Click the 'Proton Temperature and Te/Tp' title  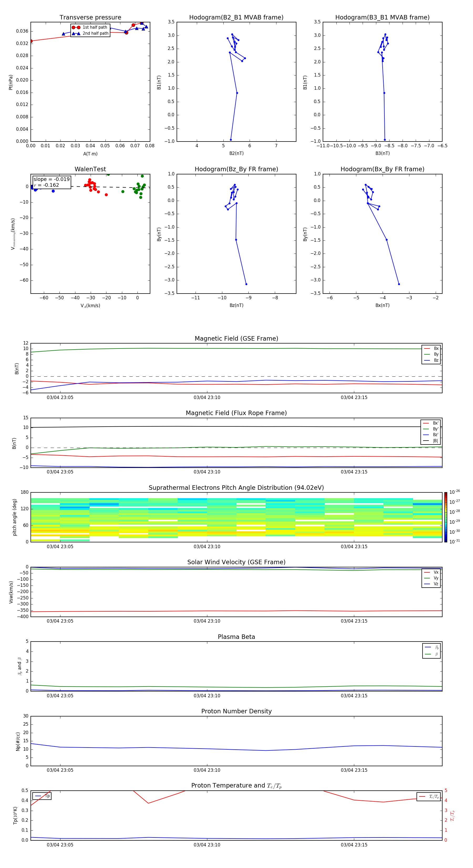[x=236, y=786]
